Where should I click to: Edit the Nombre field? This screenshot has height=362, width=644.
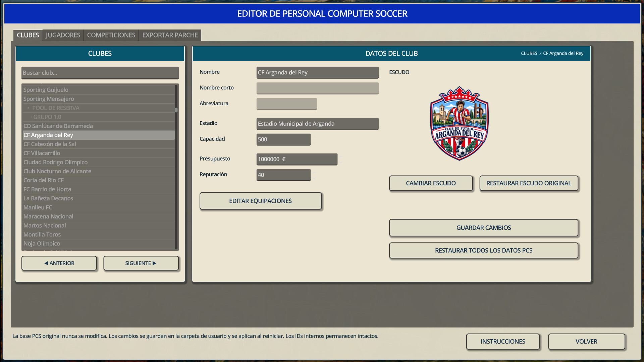point(317,72)
